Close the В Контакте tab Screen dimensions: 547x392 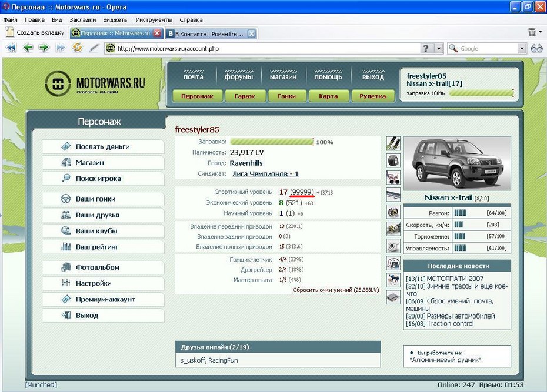click(x=251, y=34)
